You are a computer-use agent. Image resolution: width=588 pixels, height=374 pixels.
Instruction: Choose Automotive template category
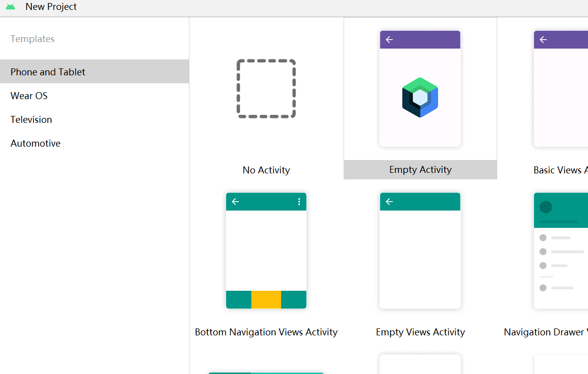(x=36, y=143)
